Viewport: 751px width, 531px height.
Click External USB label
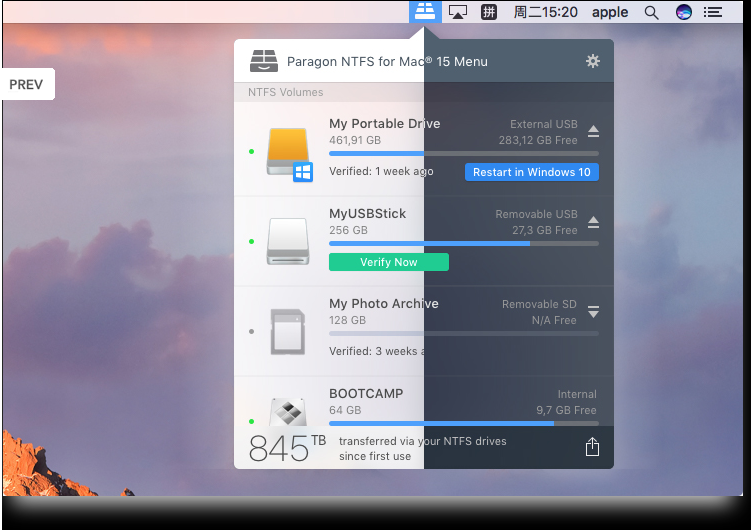(544, 124)
